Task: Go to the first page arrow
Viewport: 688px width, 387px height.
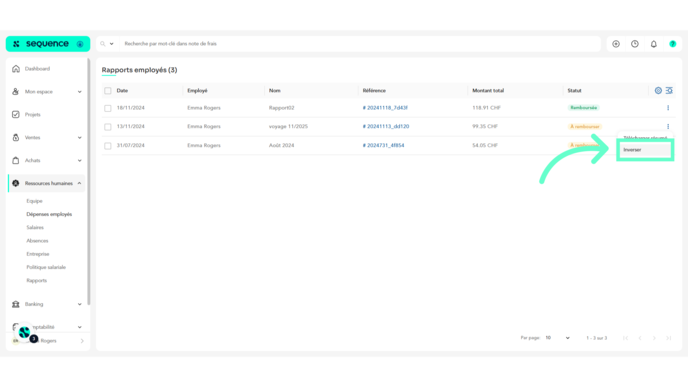Action: [x=626, y=338]
